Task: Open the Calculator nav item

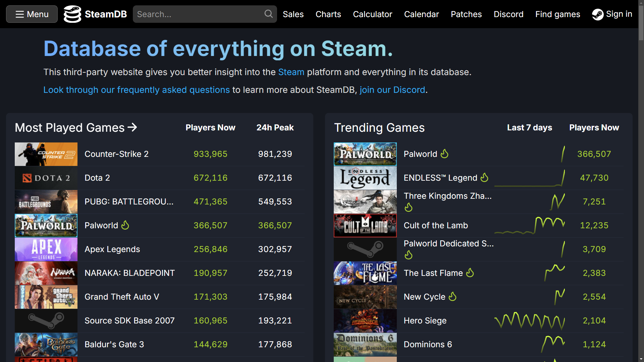Action: pyautogui.click(x=372, y=14)
